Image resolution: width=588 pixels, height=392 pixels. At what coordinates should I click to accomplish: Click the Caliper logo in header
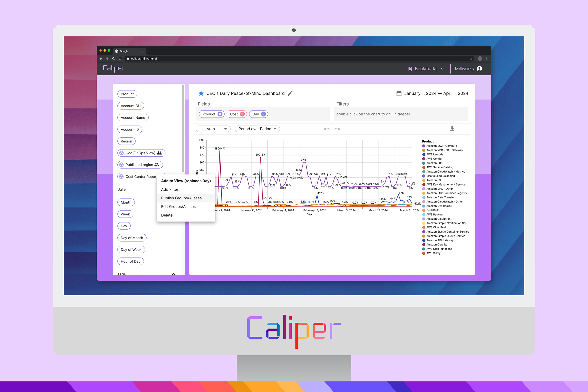tap(114, 68)
